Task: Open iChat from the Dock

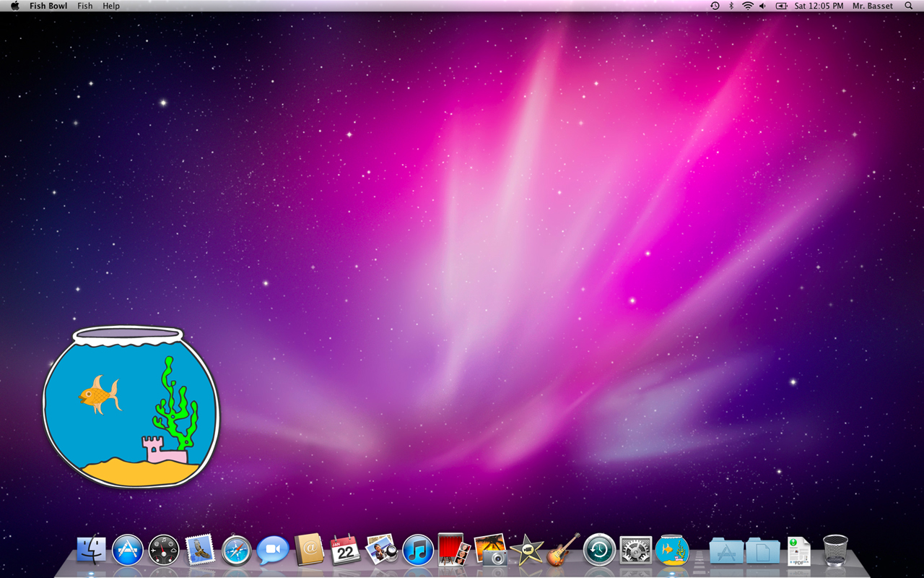Action: coord(273,551)
